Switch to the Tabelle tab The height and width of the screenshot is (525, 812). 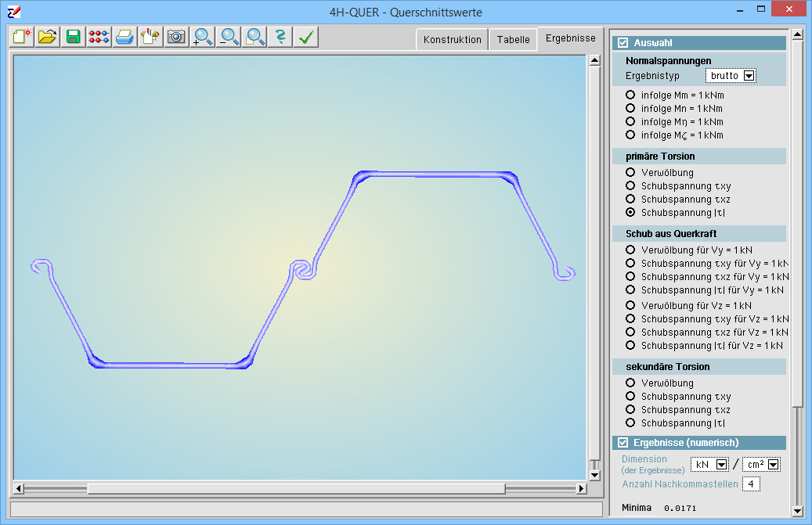[x=513, y=39]
